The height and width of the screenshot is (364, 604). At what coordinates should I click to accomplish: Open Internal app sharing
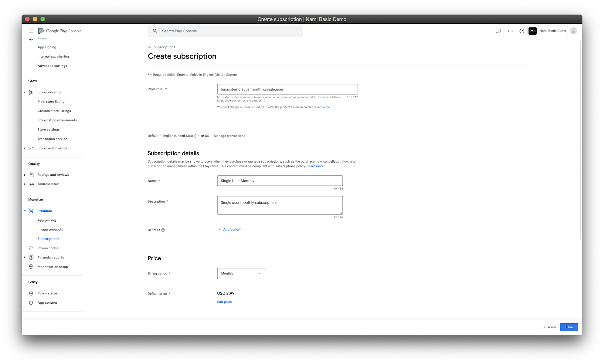click(x=53, y=57)
